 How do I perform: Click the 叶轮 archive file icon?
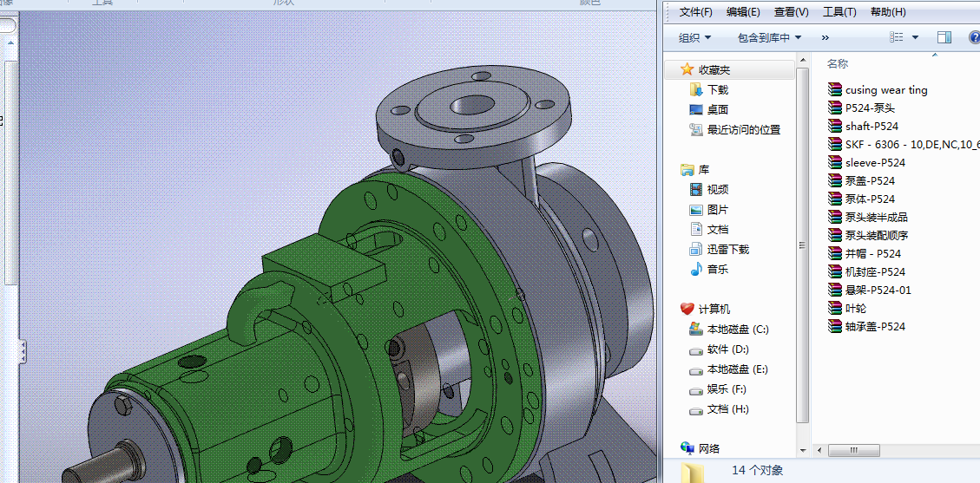pos(835,308)
